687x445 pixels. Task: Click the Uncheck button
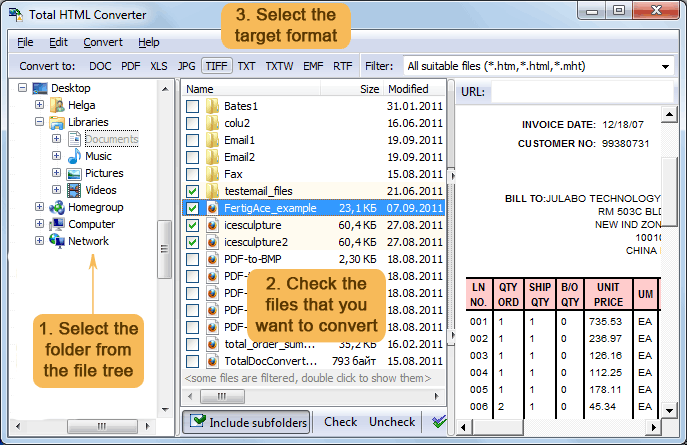[392, 422]
